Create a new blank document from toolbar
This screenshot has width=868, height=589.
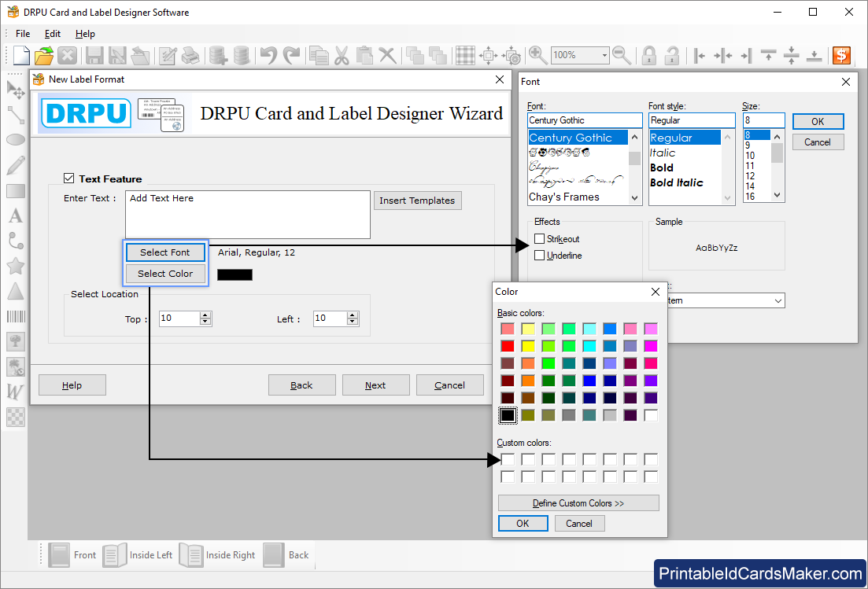click(x=21, y=55)
